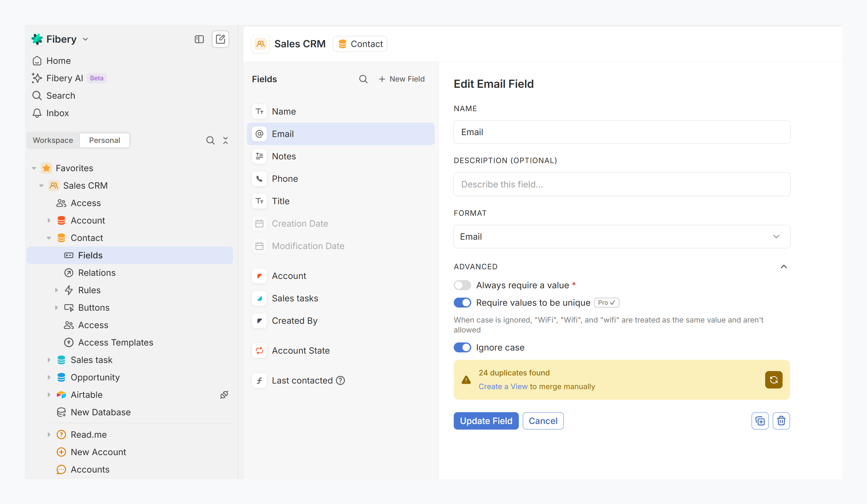Click the compose new entity icon

[x=220, y=39]
